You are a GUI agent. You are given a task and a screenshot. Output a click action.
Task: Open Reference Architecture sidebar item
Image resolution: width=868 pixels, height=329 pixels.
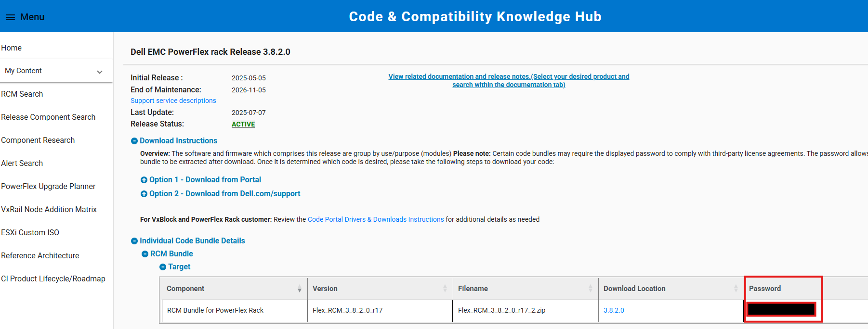40,256
